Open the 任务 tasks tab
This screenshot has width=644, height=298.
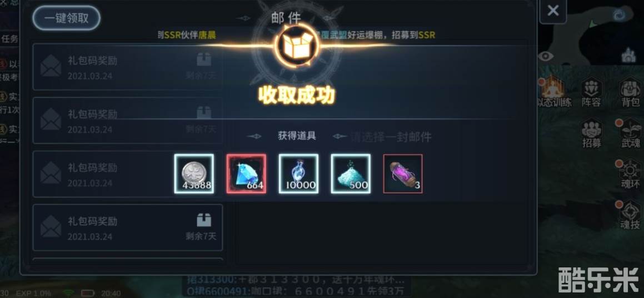(9, 38)
